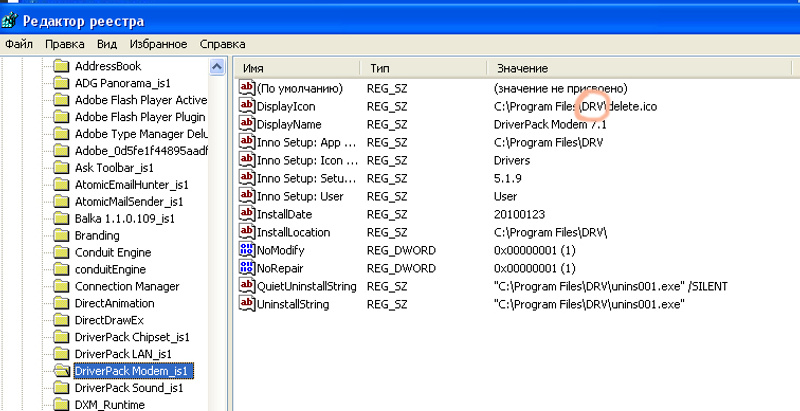
Task: Open the Избранное menu
Action: 156,45
